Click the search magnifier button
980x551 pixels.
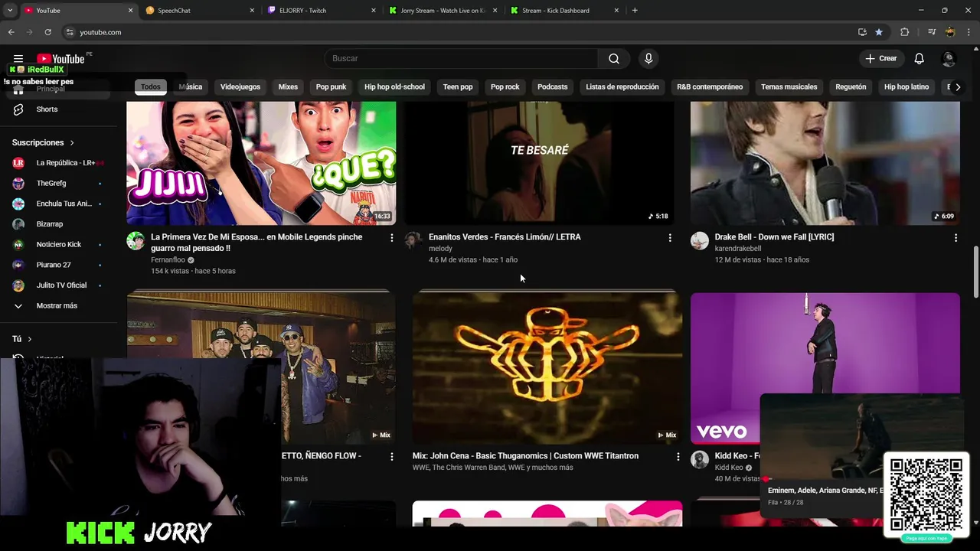[x=614, y=58]
